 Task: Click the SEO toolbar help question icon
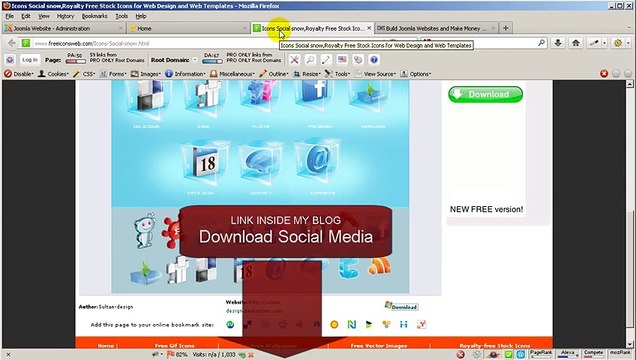[x=374, y=60]
